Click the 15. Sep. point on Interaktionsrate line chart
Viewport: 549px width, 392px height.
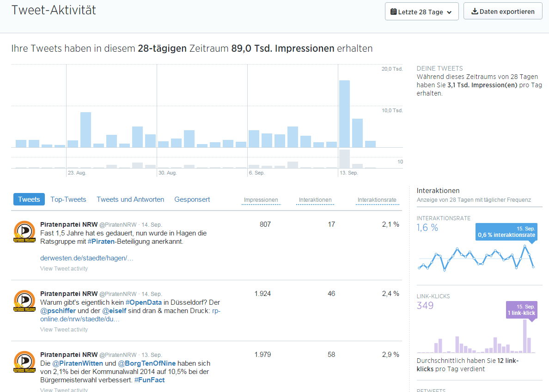[x=533, y=267]
